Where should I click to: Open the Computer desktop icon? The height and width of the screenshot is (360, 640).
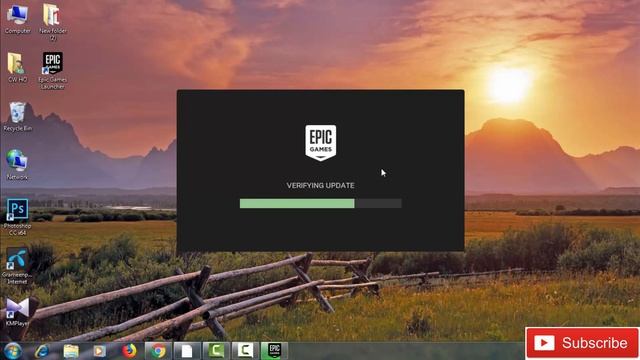(x=17, y=19)
